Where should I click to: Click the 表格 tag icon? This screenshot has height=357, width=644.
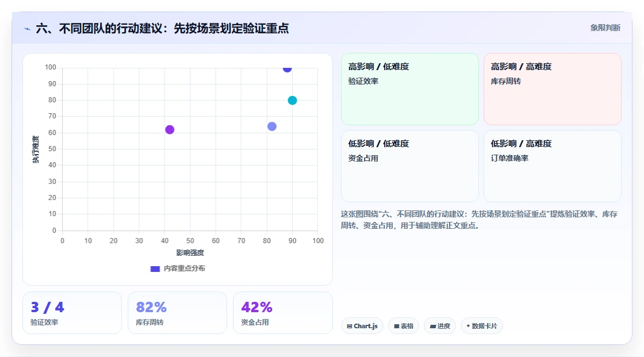[x=397, y=326]
